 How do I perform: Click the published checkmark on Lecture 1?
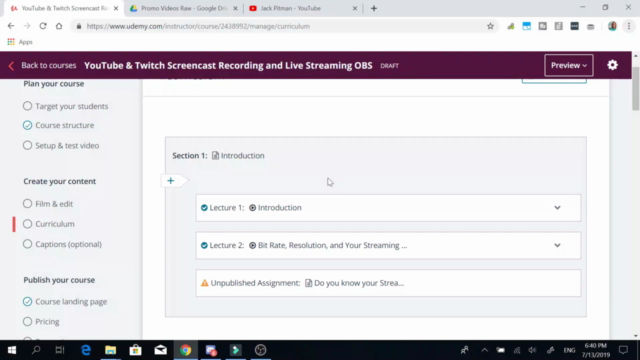[204, 208]
